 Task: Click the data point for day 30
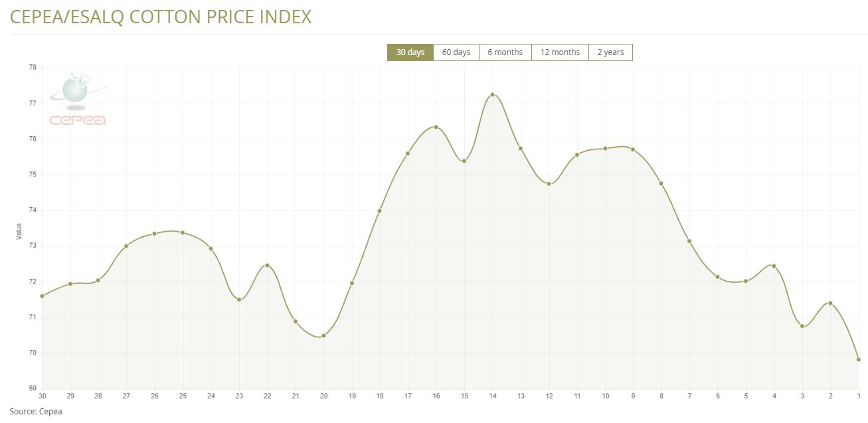[x=42, y=296]
